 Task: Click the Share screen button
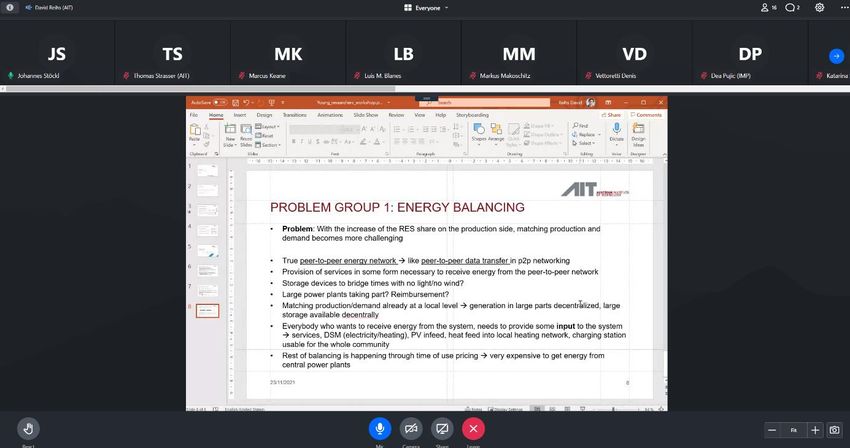point(442,429)
